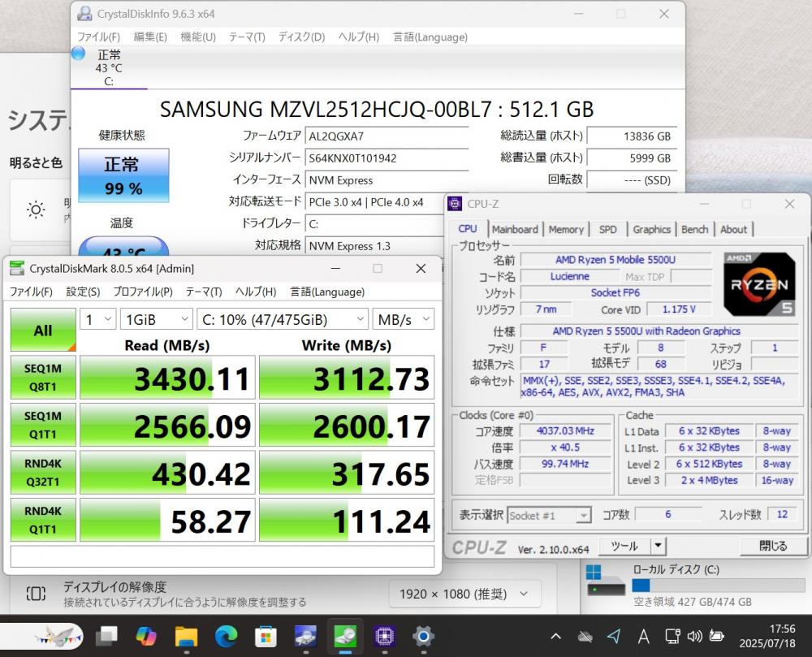Image resolution: width=812 pixels, height=657 pixels.
Task: Open the test count dropdown showing 1
Action: 97,319
